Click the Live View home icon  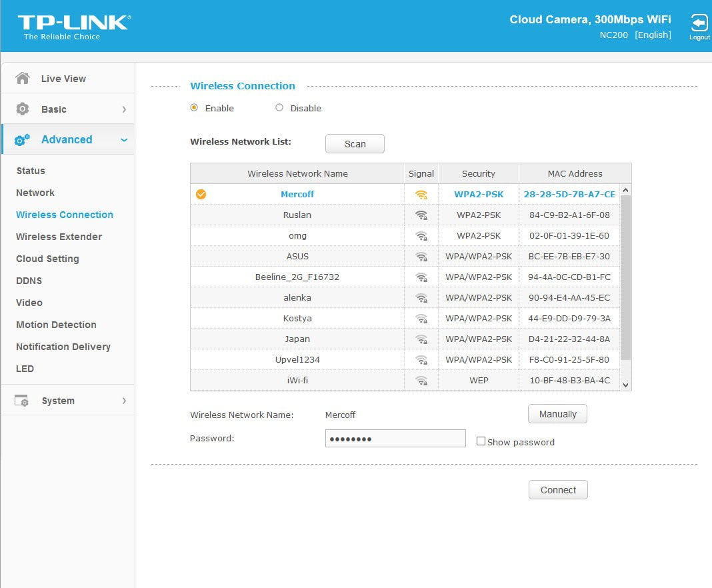pyautogui.click(x=22, y=78)
